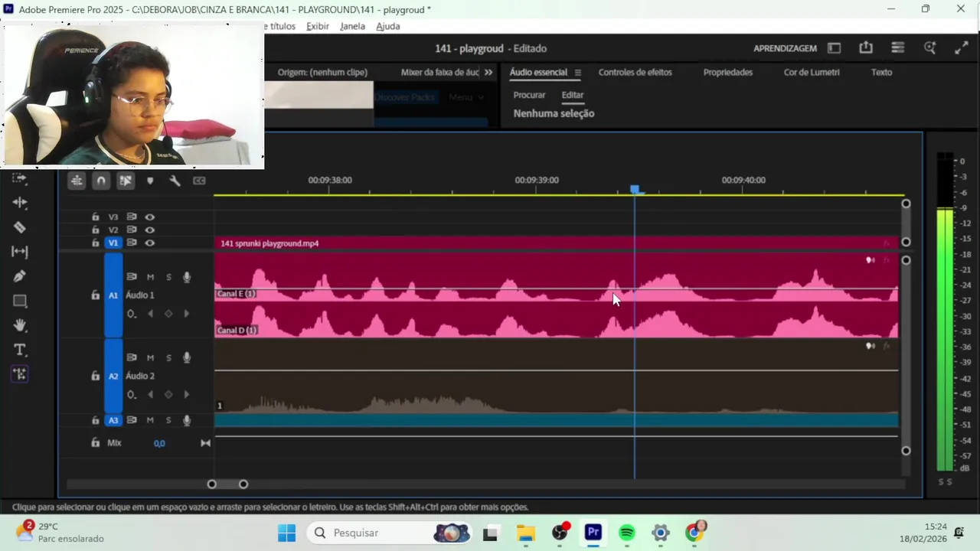Select the Pen tool

tap(20, 276)
